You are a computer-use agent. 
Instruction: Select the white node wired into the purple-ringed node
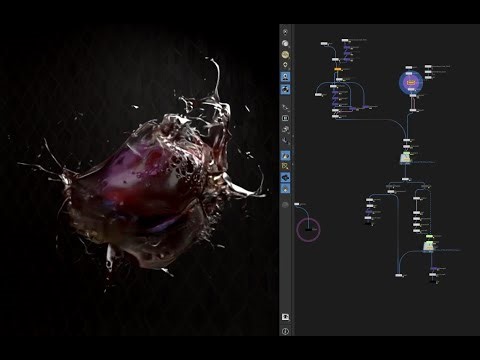297,204
